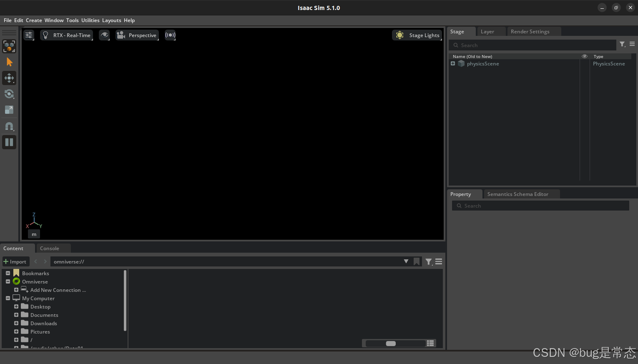Bookmark the current content path
Viewport: 638px width, 364px height.
point(417,261)
